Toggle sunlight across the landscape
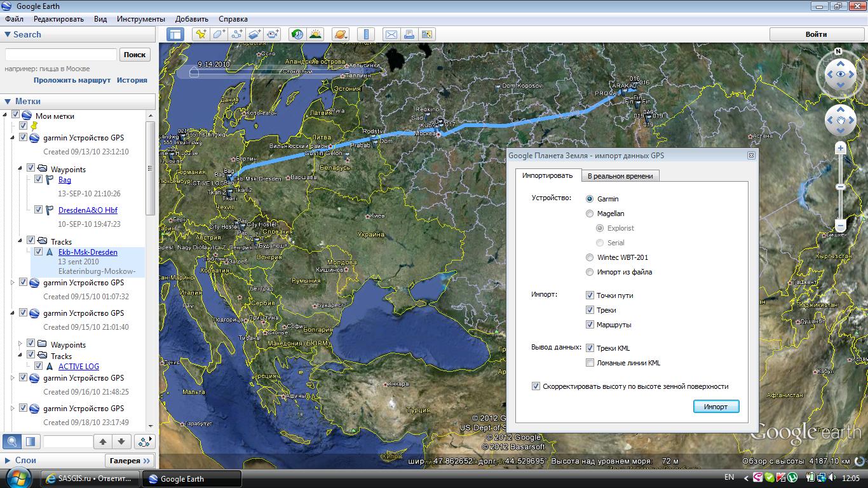 point(315,34)
